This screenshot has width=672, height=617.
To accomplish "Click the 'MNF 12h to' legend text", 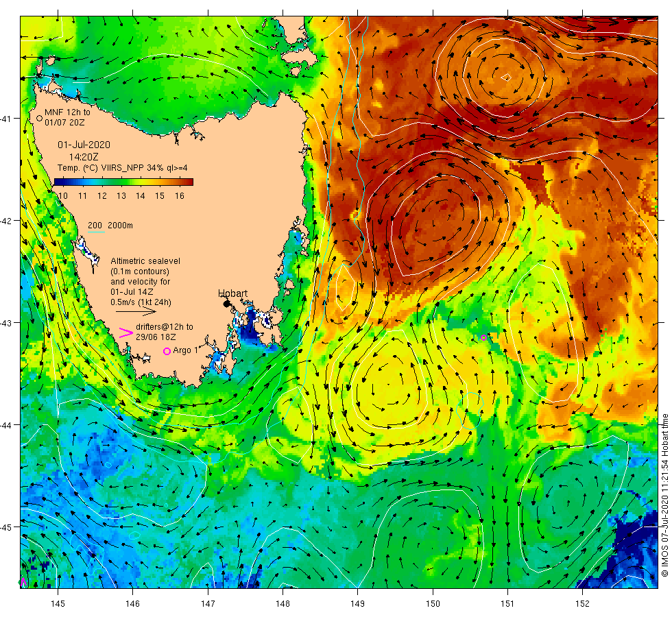I will click(x=67, y=112).
